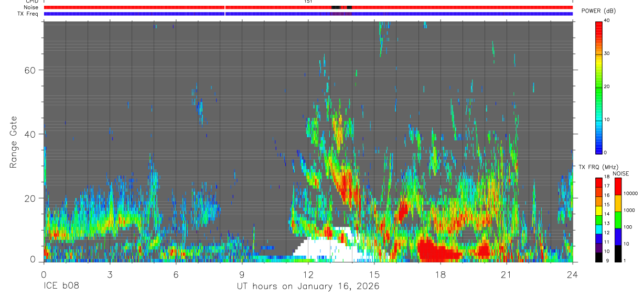Screen dimensions: 644x297
Task: Click the 9 tick on UT hours axis
Action: click(x=242, y=274)
